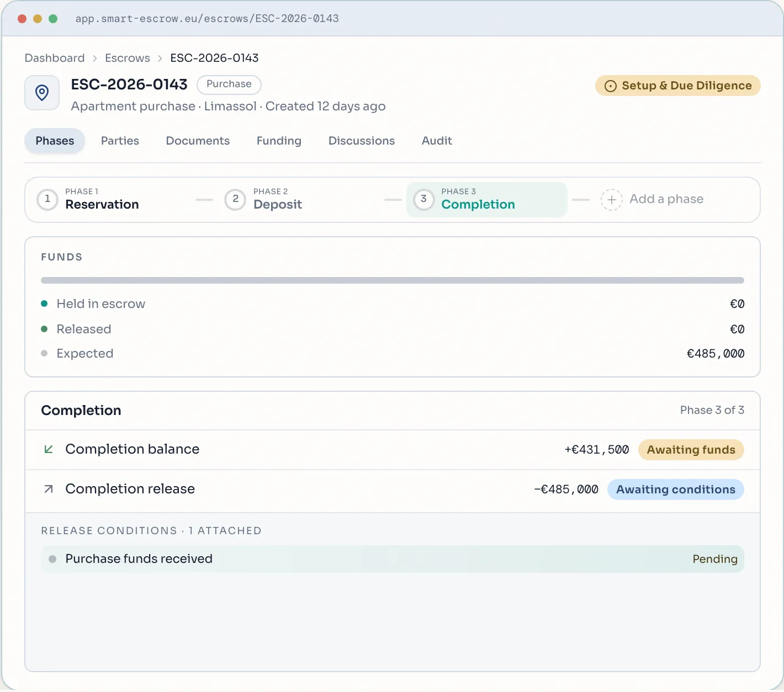Image resolution: width=784 pixels, height=692 pixels.
Task: Click the teal dot next to Held in escrow
Action: coord(44,304)
